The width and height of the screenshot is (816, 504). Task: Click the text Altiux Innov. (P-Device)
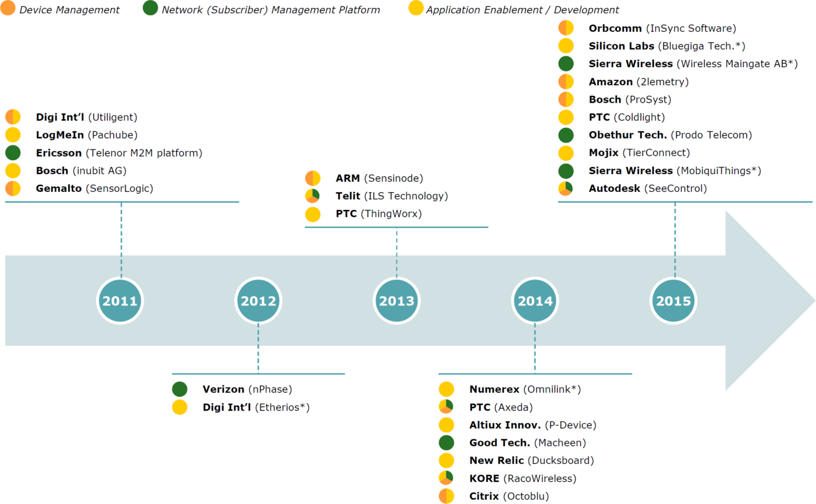coord(533,425)
